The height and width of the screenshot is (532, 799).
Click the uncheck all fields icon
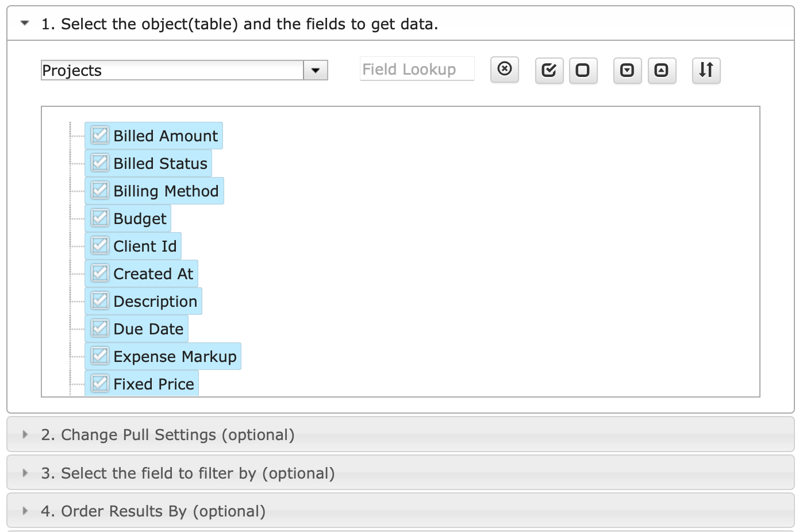(x=583, y=71)
